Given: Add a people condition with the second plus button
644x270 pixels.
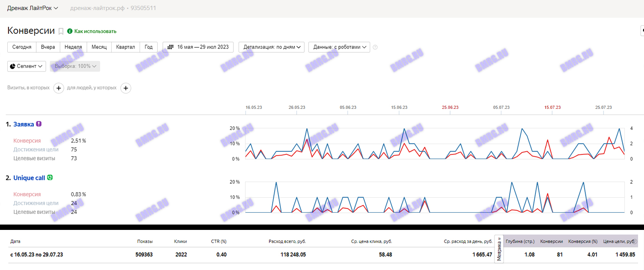Looking at the screenshot, I should click(126, 88).
